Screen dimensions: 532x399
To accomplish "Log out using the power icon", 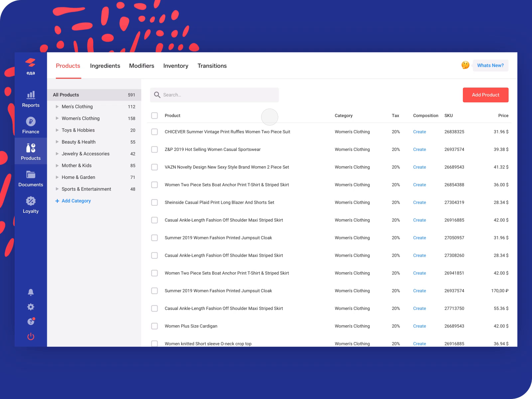I will tap(31, 336).
